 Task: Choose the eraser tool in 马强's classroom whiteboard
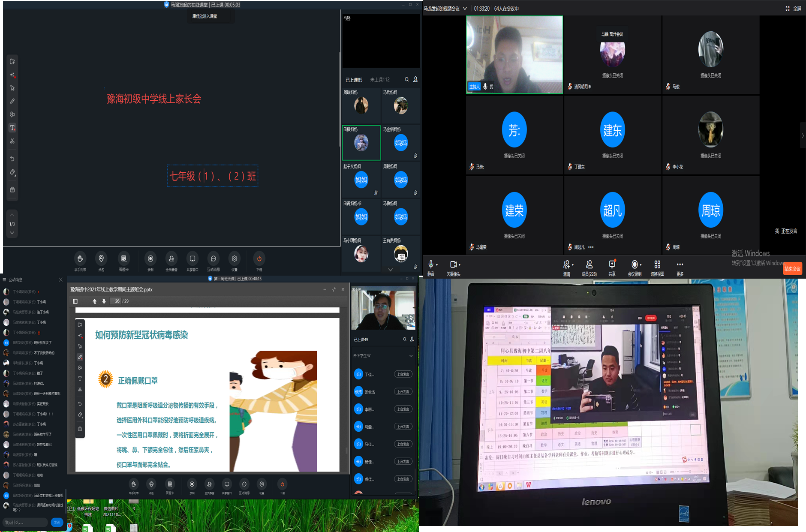[12, 172]
